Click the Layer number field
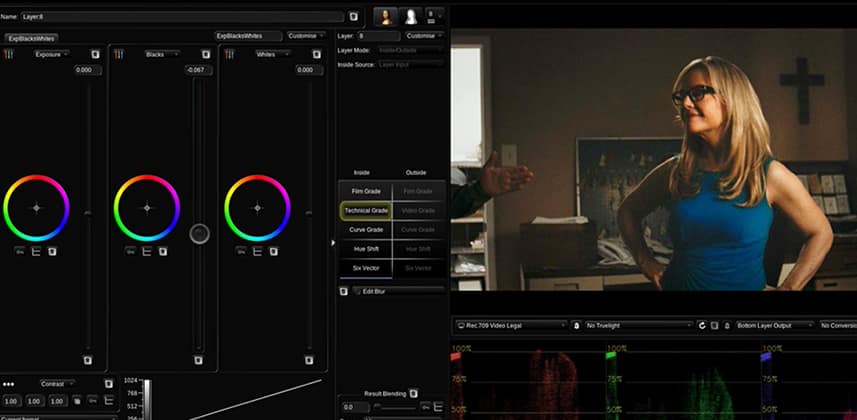The width and height of the screenshot is (857, 420). pos(379,36)
